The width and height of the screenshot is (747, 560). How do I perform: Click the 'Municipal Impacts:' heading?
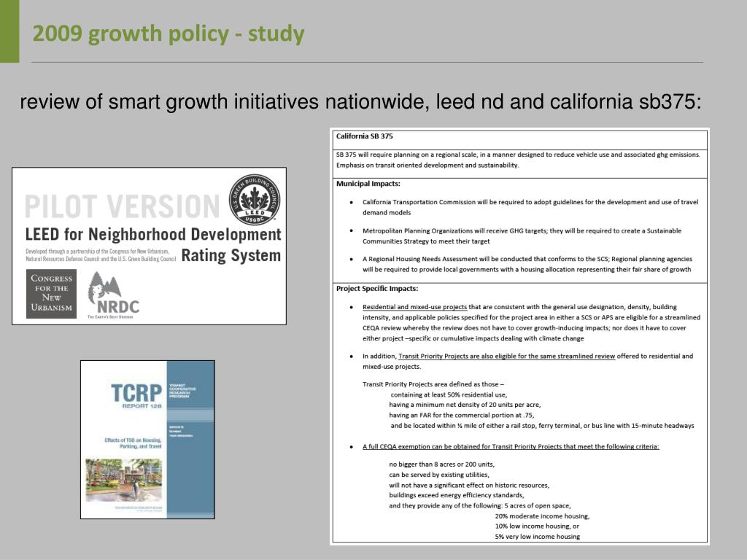(x=368, y=184)
